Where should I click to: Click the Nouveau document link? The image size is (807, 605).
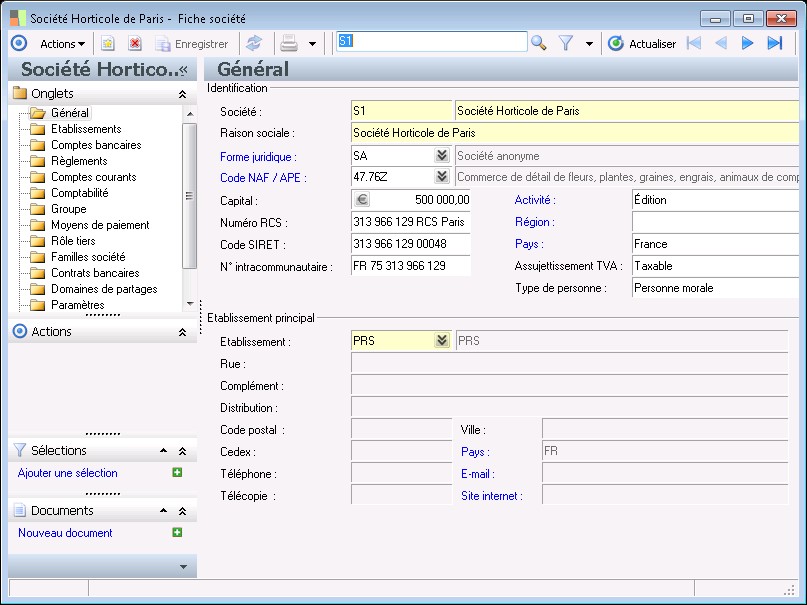(65, 533)
